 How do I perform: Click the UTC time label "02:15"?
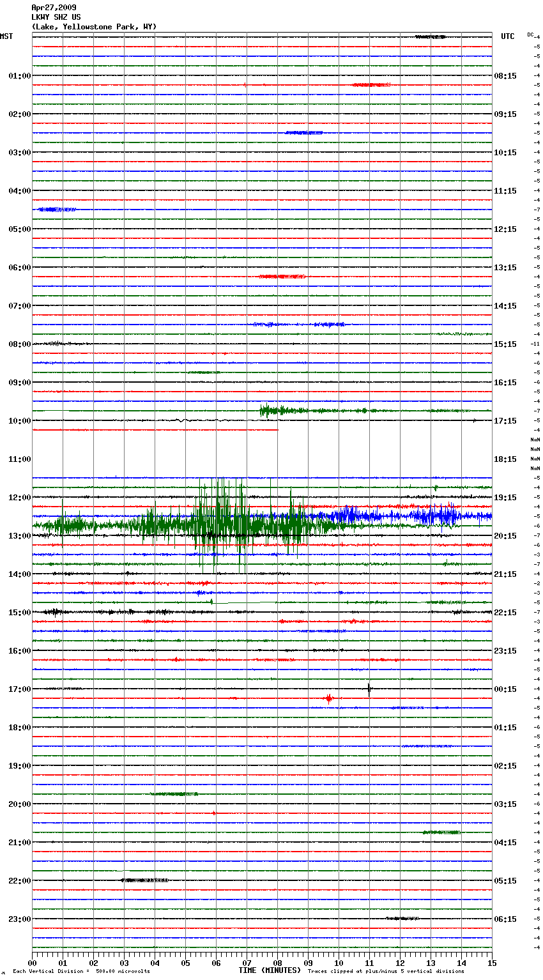505,766
